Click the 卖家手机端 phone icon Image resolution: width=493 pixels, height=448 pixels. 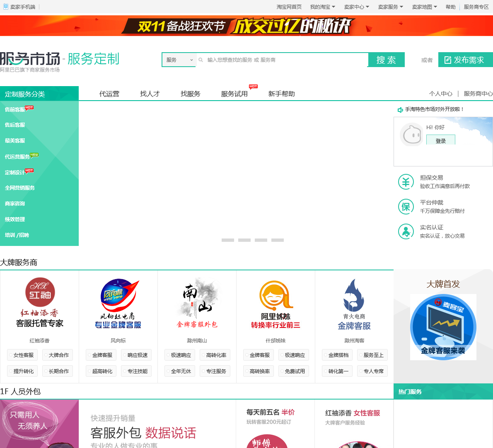coord(6,7)
